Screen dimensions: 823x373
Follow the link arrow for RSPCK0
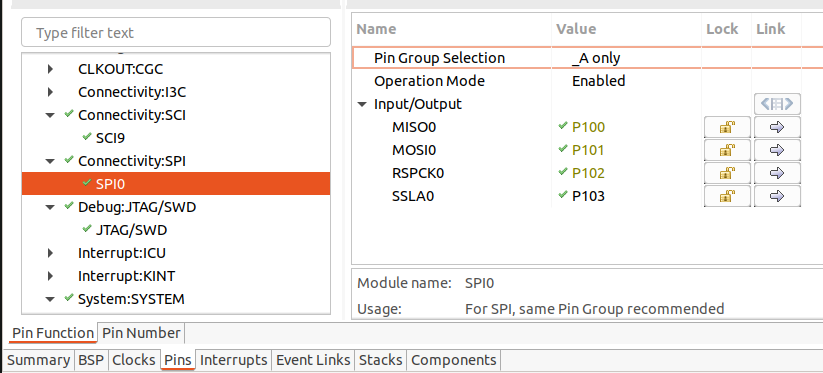click(777, 173)
